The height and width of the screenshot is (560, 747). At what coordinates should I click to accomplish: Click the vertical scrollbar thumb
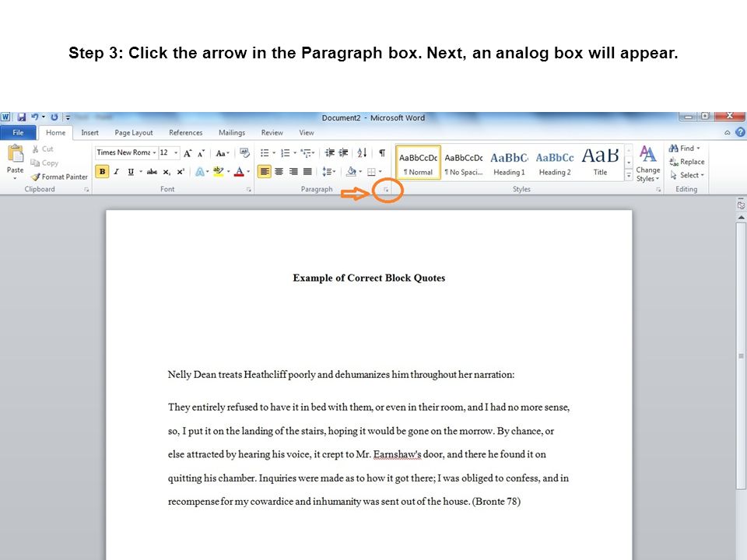tap(741, 355)
